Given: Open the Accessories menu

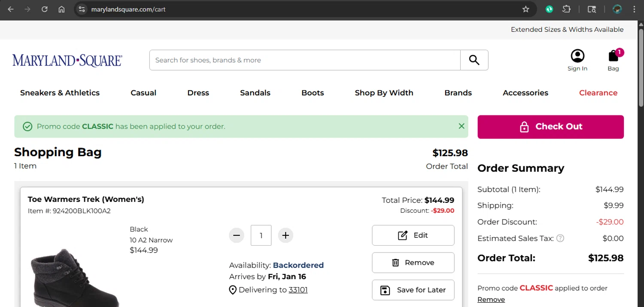Looking at the screenshot, I should coord(526,93).
